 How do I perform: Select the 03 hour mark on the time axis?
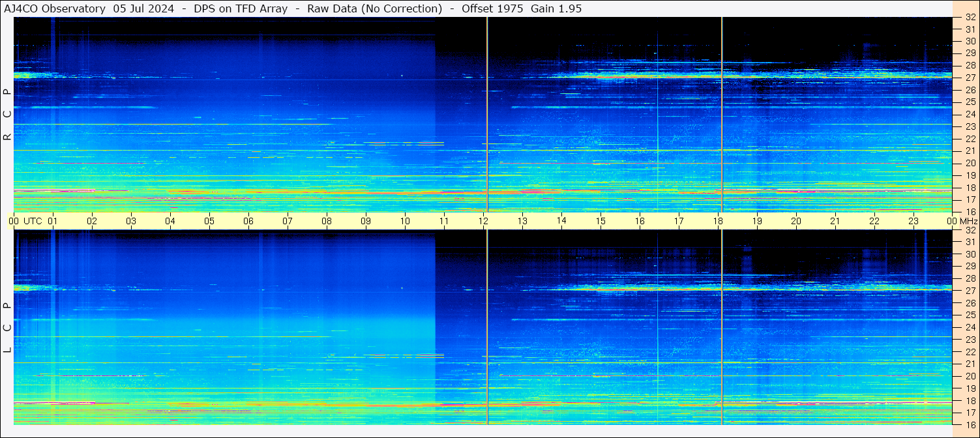(131, 221)
